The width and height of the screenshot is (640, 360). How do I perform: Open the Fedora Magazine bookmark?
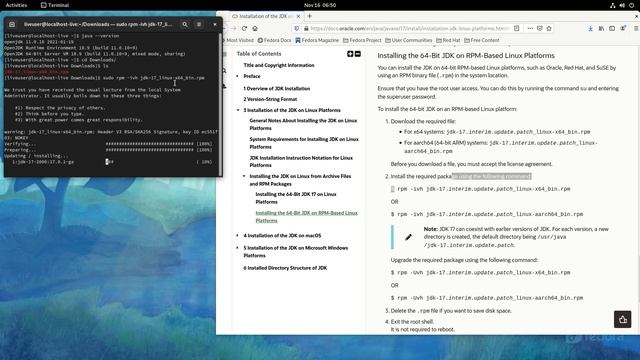317,40
